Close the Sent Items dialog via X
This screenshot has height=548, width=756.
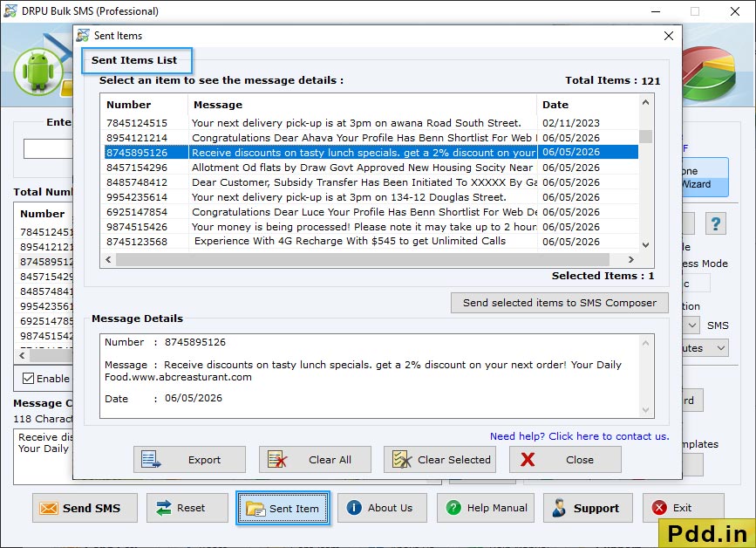668,36
